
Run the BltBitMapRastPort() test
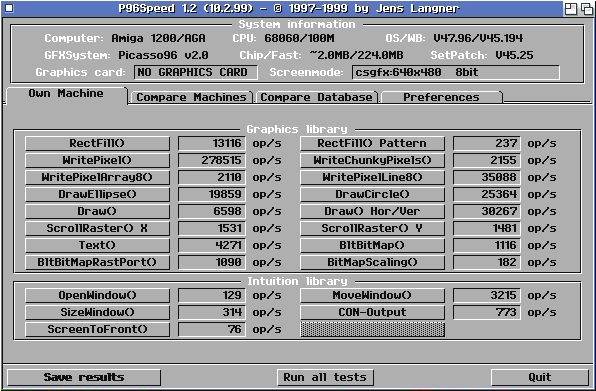click(97, 262)
